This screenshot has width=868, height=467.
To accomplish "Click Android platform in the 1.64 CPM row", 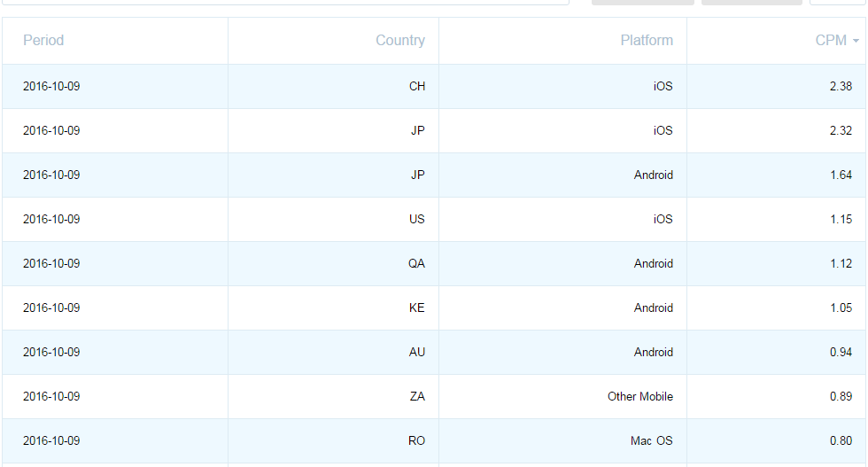I will (x=654, y=175).
